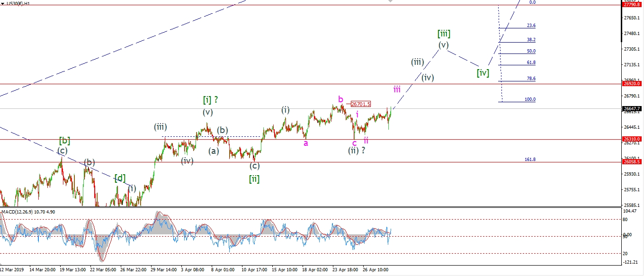This screenshot has width=644, height=276.
Task: Select the magenta iii wave label
Action: 397,89
